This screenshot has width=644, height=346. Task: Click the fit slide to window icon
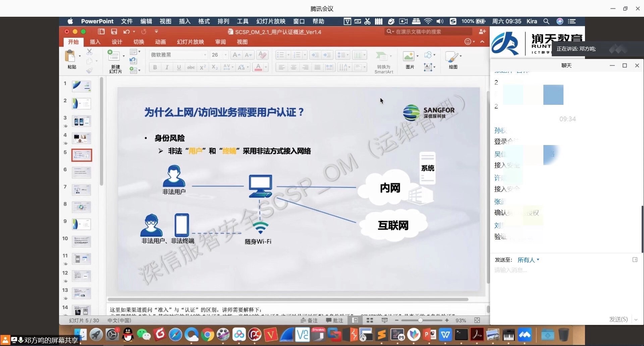(477, 321)
